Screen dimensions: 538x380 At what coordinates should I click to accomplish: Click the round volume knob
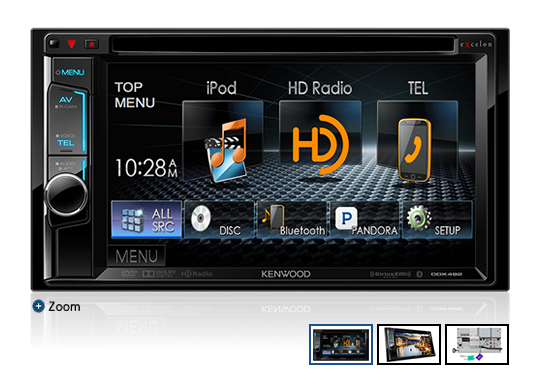click(66, 194)
